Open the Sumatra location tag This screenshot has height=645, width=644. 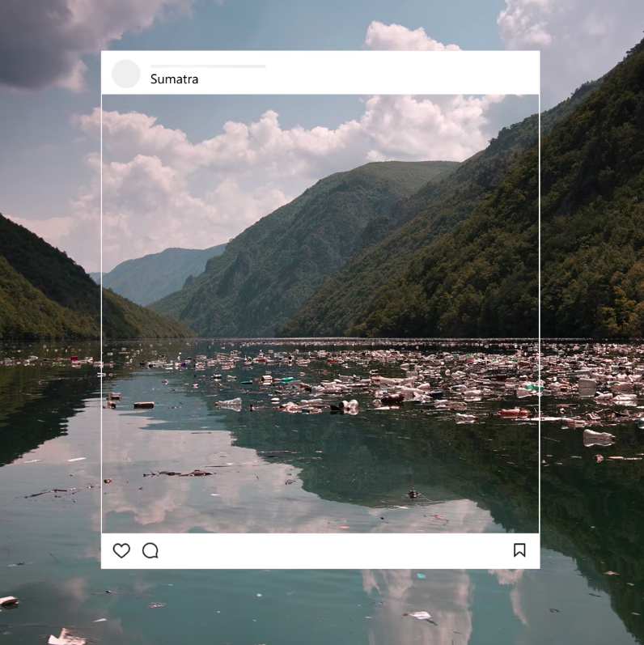174,79
